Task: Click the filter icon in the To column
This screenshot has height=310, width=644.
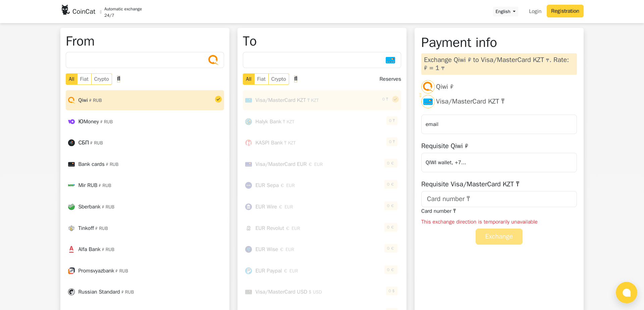Action: tap(296, 79)
